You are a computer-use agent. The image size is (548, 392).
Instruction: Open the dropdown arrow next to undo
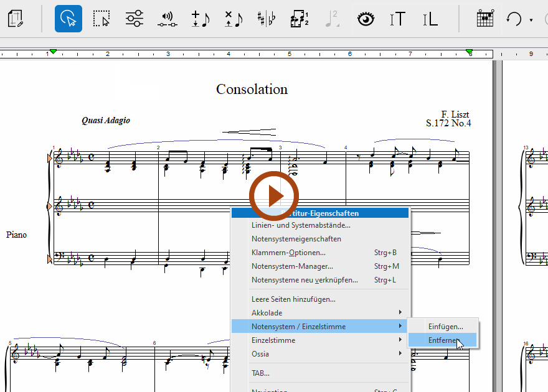coord(531,20)
